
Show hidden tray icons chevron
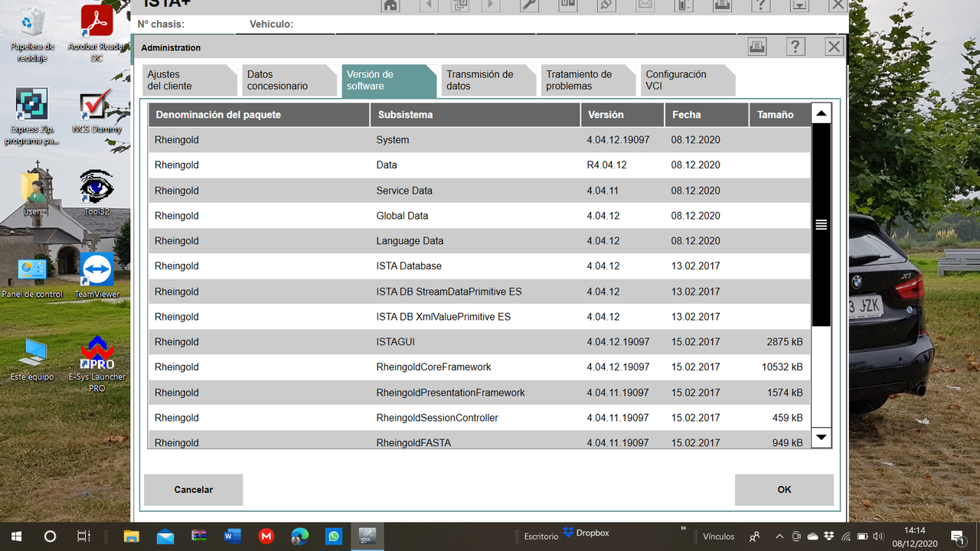click(779, 536)
